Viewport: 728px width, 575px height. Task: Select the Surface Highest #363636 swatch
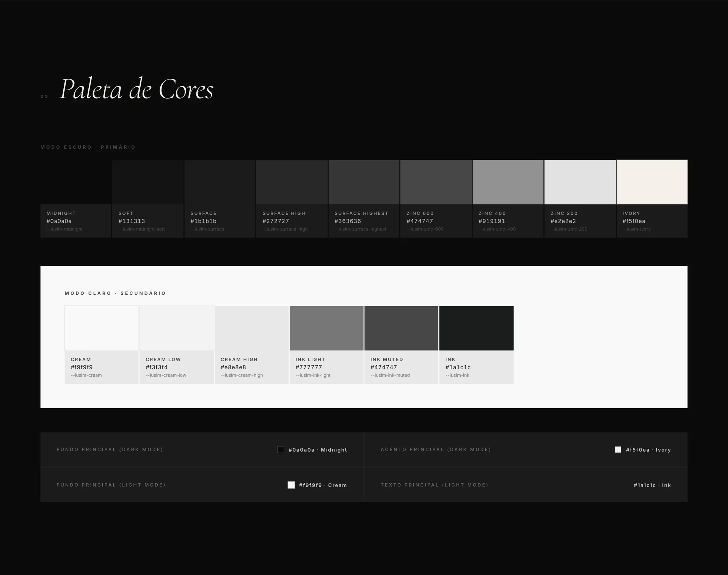click(364, 182)
